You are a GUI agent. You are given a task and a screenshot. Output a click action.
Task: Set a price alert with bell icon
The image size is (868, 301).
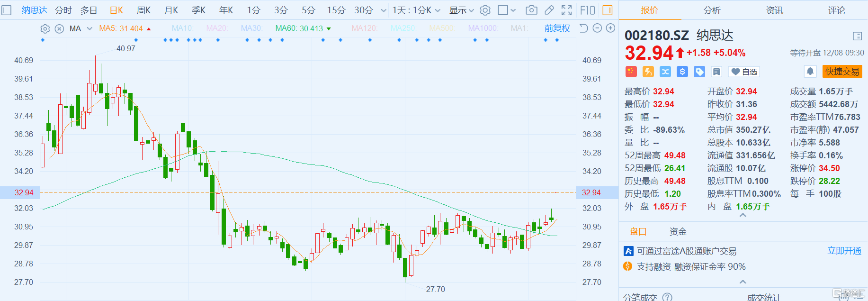tap(810, 72)
